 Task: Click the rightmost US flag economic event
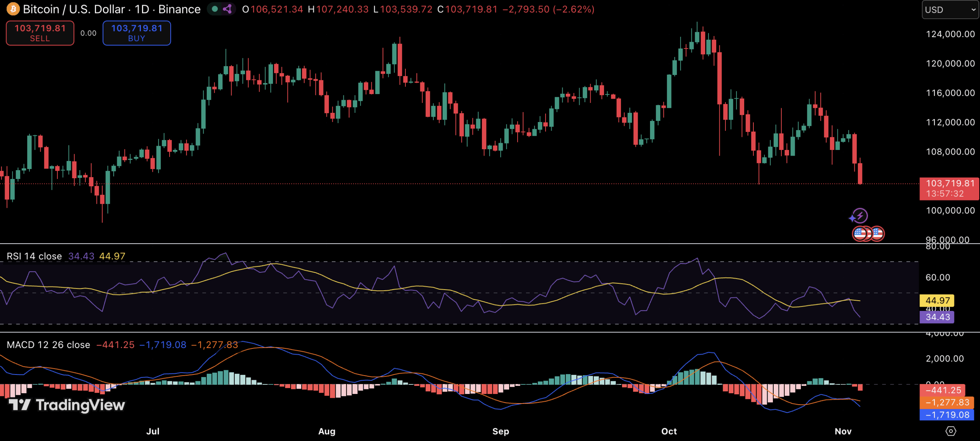point(877,233)
